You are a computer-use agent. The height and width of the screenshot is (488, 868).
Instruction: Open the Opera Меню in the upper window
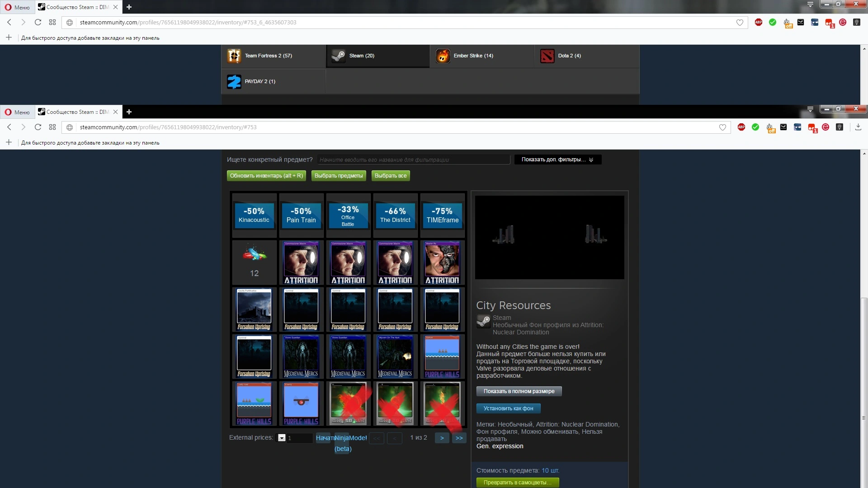pos(17,7)
